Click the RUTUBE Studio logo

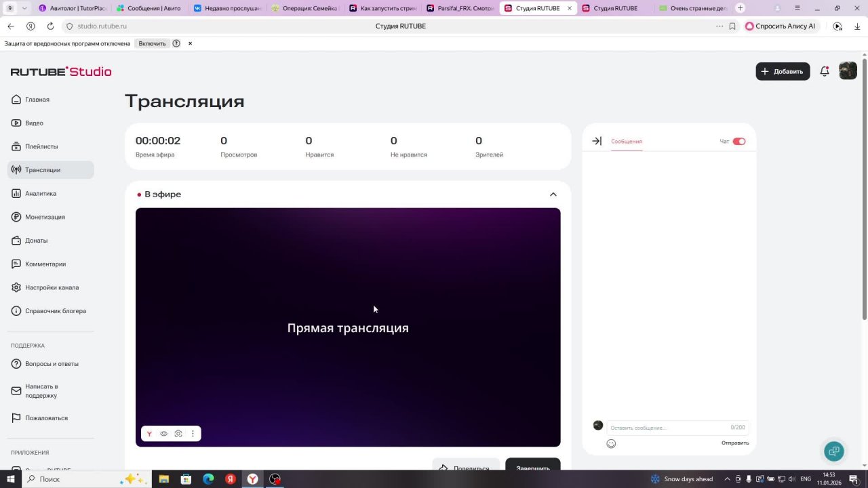[x=61, y=72]
